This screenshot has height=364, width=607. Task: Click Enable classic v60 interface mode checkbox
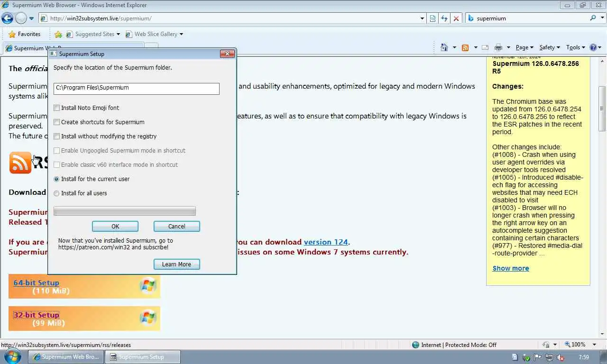click(x=57, y=165)
